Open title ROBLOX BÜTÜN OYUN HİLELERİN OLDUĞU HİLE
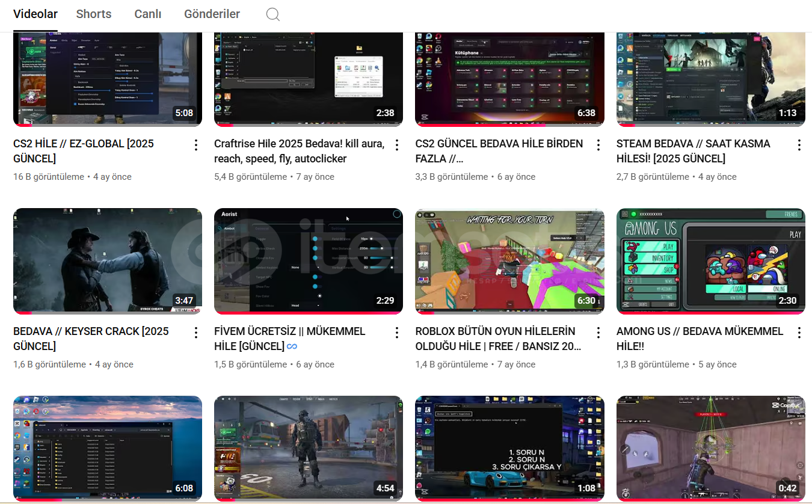The width and height of the screenshot is (812, 504). point(499,339)
